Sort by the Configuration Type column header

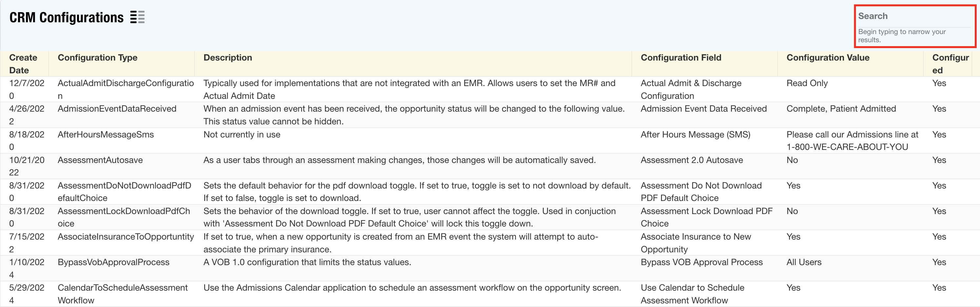97,58
